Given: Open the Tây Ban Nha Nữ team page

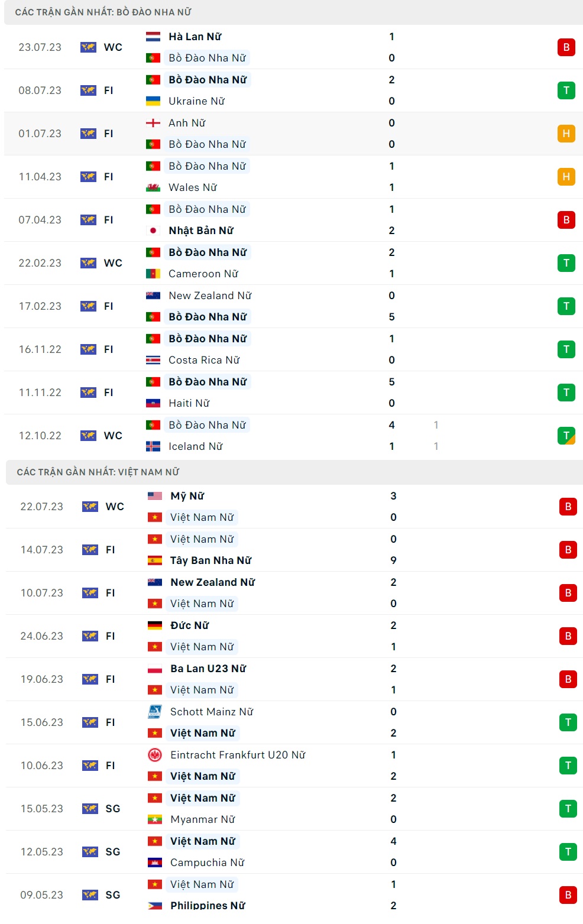Looking at the screenshot, I should pyautogui.click(x=210, y=560).
